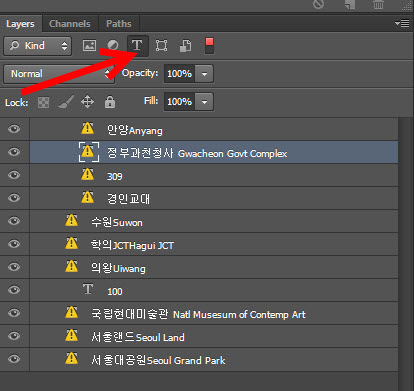
Task: Filter for smart objects
Action: point(186,45)
